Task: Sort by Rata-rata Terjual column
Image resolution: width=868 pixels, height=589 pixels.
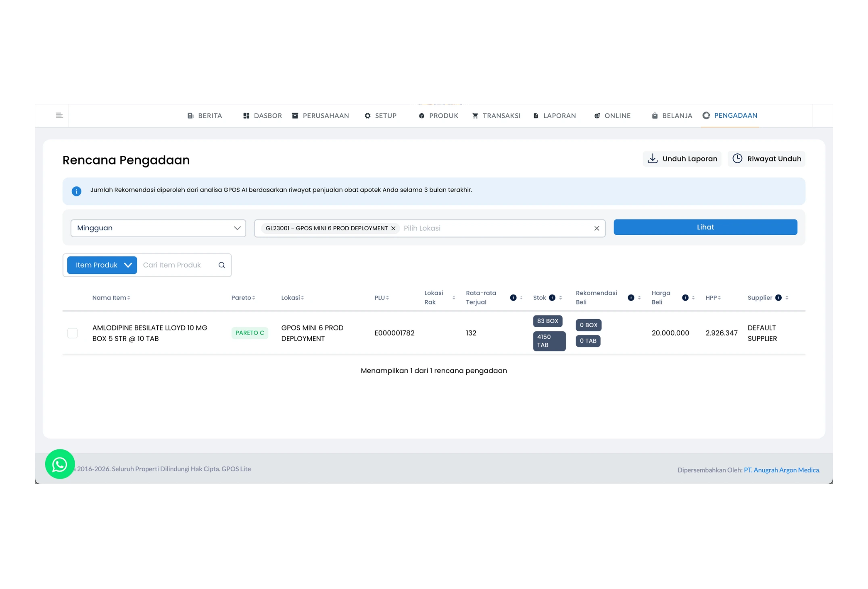Action: (x=521, y=298)
